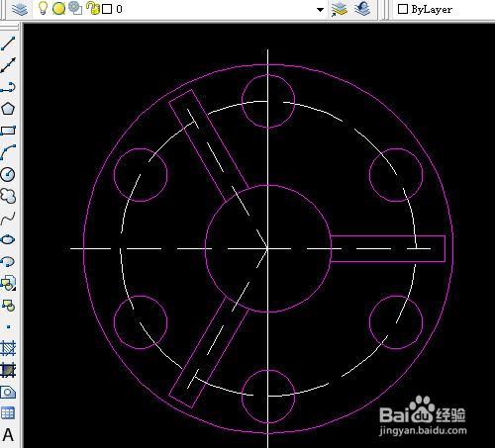The width and height of the screenshot is (495, 448).
Task: Select the Multiline Text tool
Action: [8, 435]
